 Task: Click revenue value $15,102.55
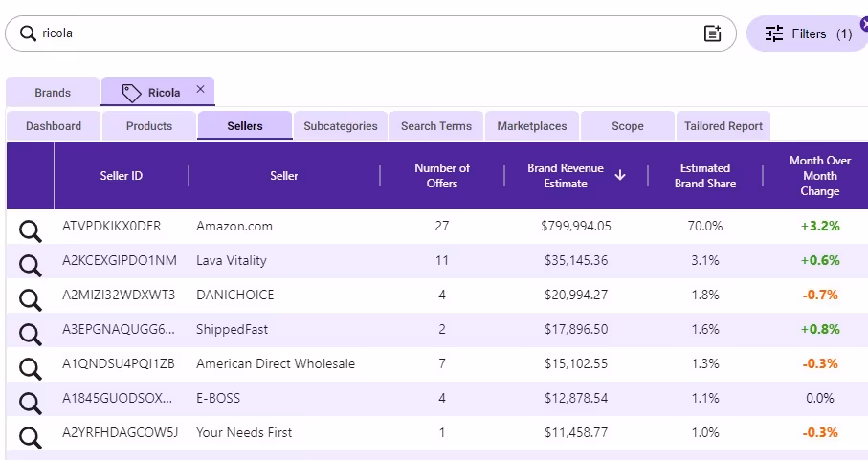coord(576,363)
